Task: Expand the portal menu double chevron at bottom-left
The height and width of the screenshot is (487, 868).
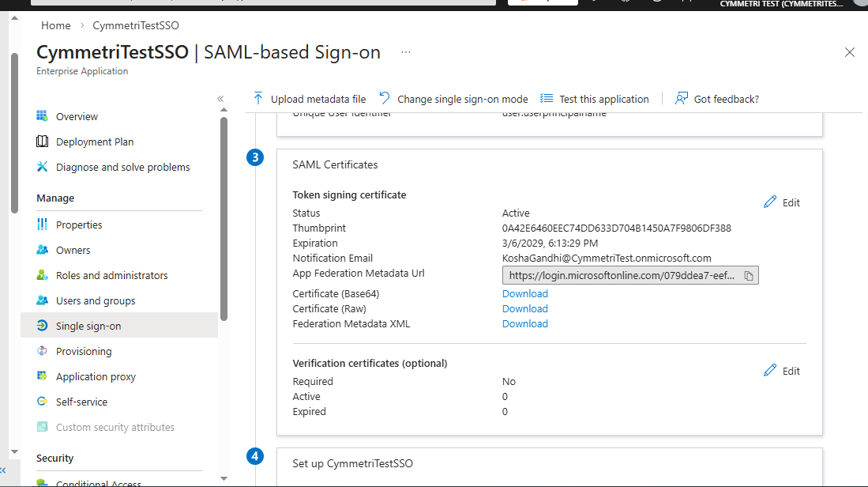Action: point(3,470)
